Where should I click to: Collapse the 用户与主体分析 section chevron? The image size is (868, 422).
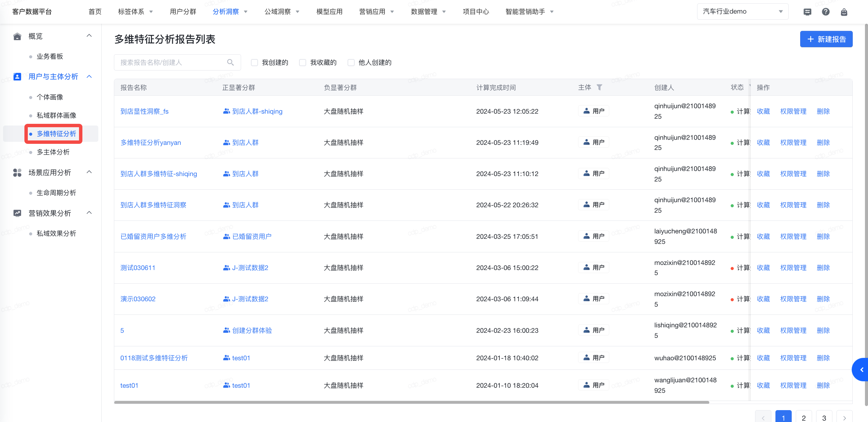(89, 77)
